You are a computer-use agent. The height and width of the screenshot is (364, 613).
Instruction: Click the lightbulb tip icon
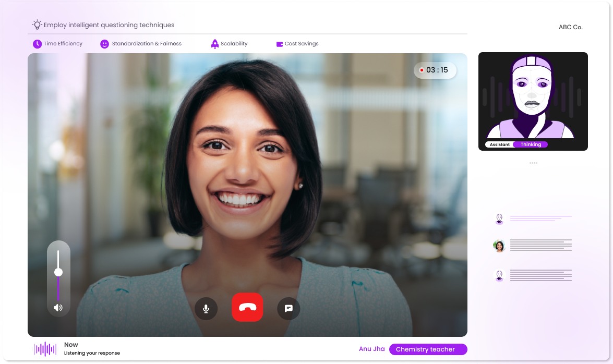[37, 24]
